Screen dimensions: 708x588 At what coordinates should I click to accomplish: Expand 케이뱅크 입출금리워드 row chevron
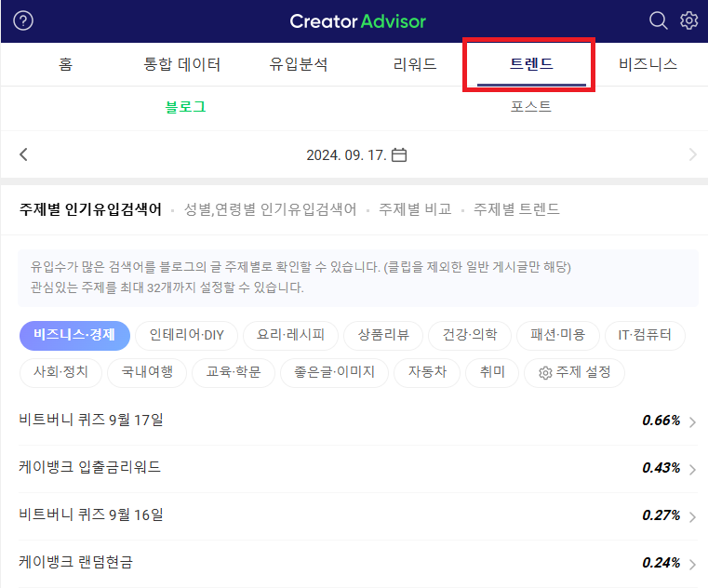click(x=692, y=469)
